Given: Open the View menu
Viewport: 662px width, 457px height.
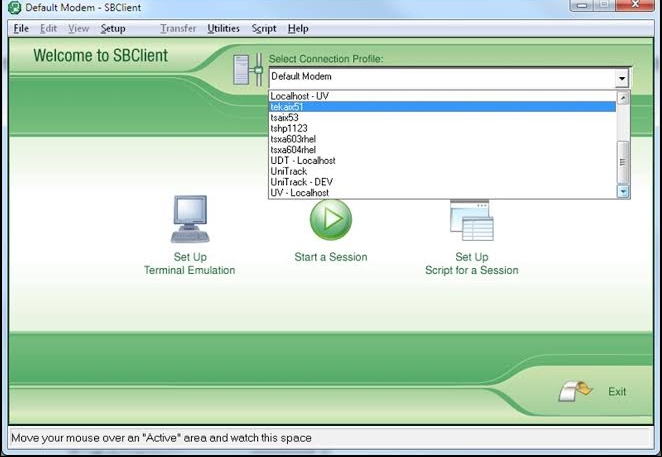Looking at the screenshot, I should tap(79, 29).
